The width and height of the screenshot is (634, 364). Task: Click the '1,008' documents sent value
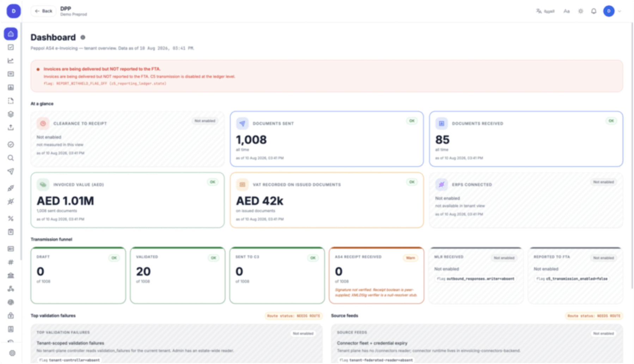pyautogui.click(x=251, y=140)
